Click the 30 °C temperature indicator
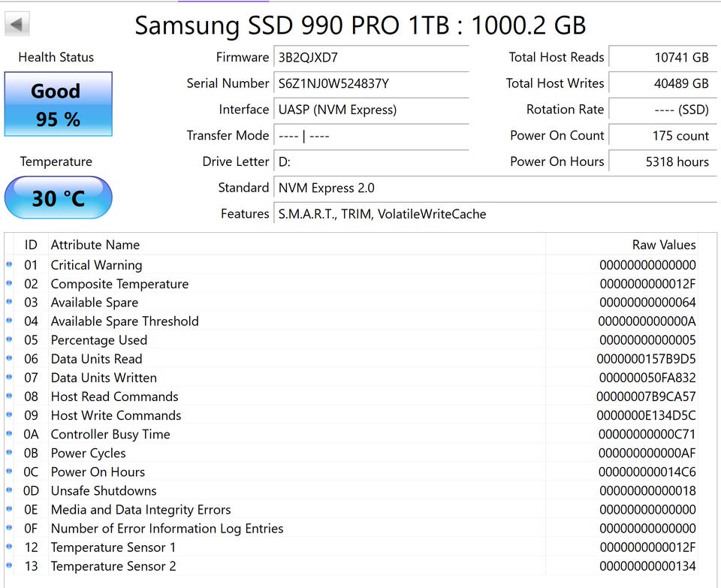The width and height of the screenshot is (721, 588). point(59,198)
